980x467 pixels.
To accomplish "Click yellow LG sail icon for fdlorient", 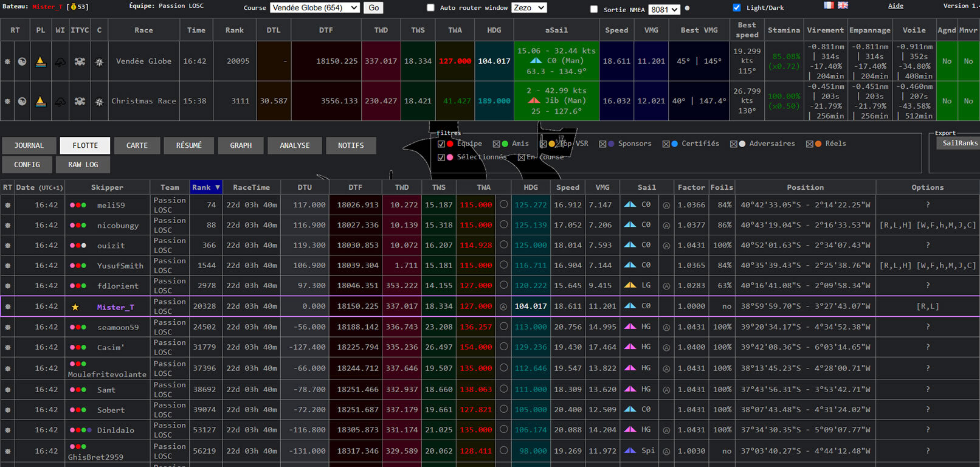I will pos(630,285).
